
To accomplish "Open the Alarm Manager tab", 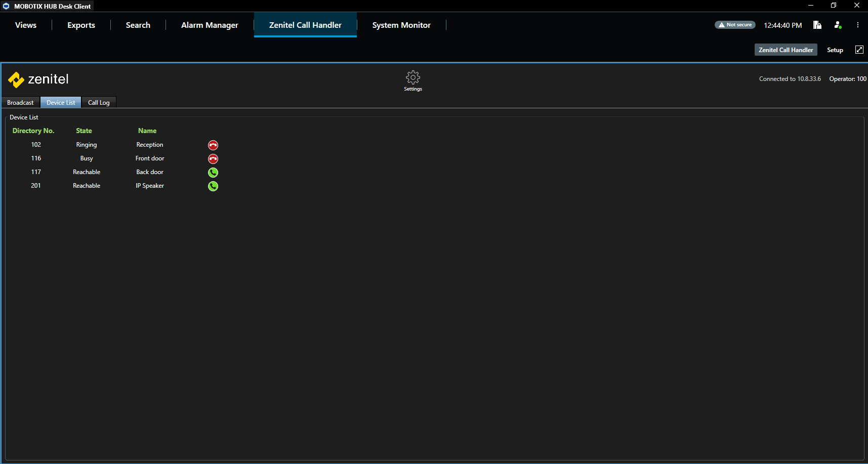I will (210, 25).
